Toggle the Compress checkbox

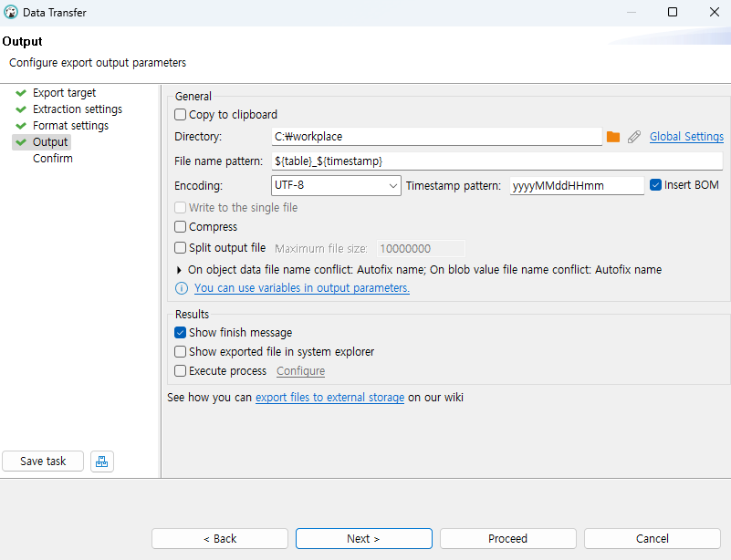coord(181,227)
